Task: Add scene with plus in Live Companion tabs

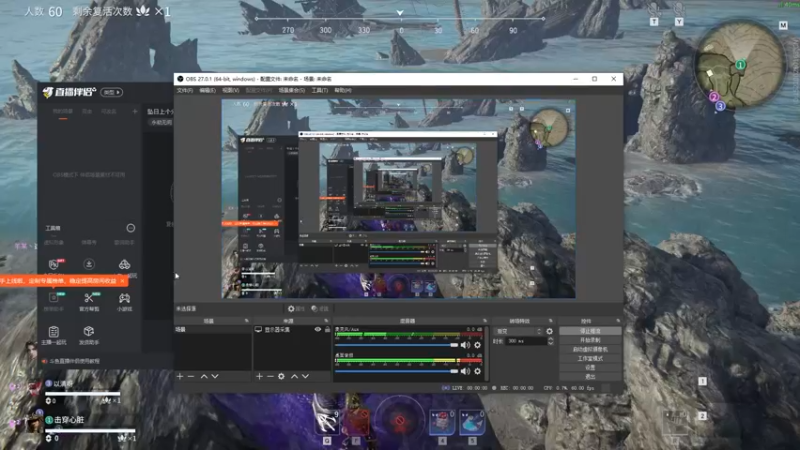Action: click(135, 111)
